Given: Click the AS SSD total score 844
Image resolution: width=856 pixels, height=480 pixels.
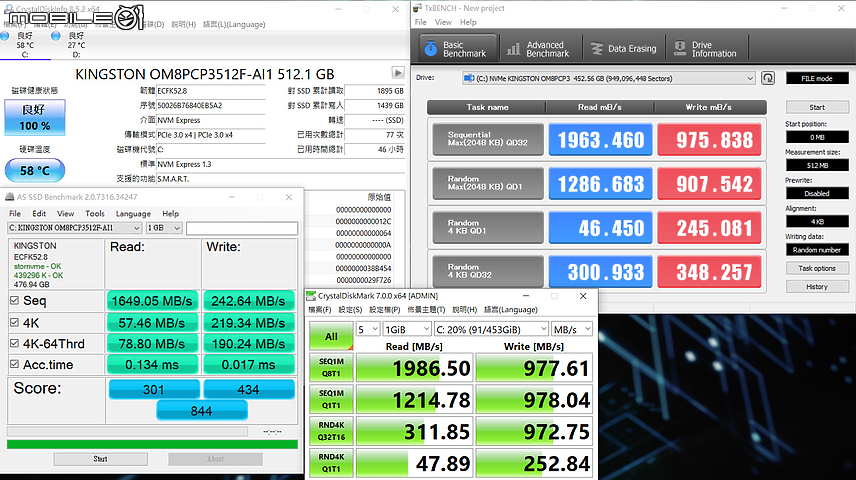Looking at the screenshot, I should pyautogui.click(x=201, y=411).
